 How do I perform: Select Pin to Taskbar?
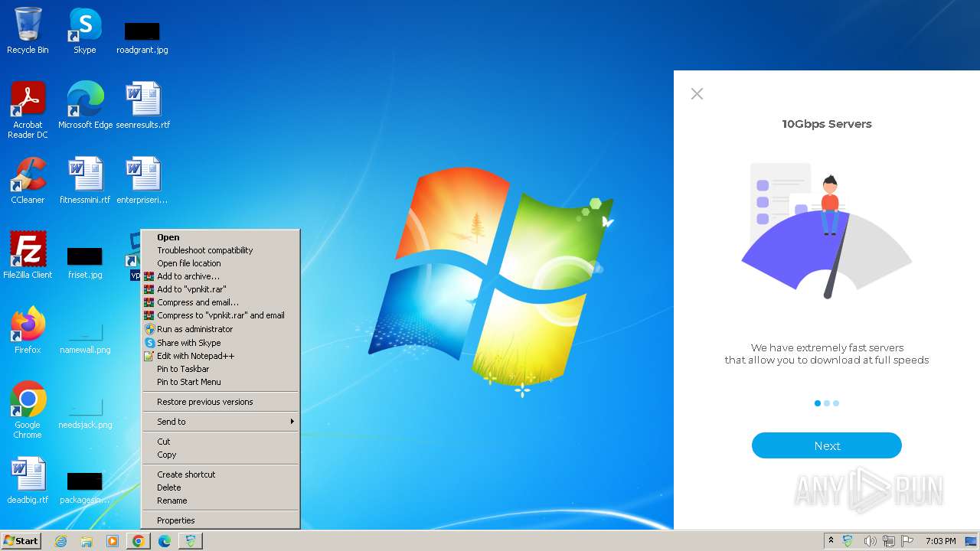[x=220, y=369]
